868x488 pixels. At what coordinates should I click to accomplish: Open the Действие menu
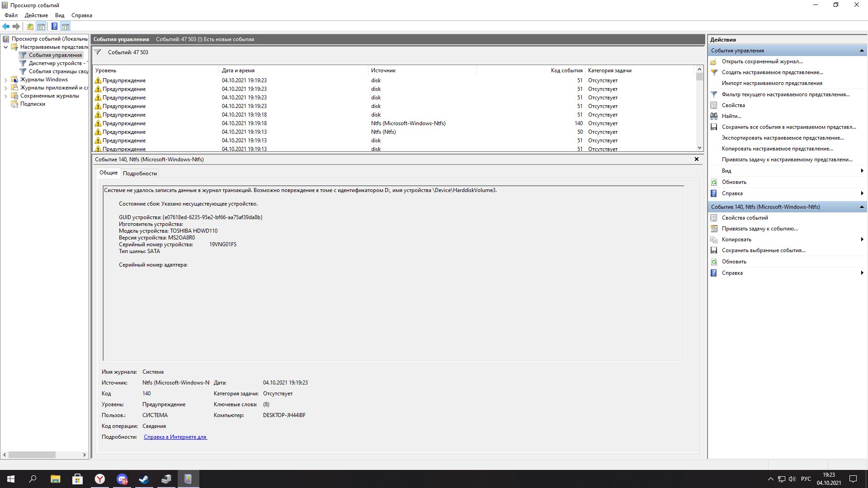point(36,15)
